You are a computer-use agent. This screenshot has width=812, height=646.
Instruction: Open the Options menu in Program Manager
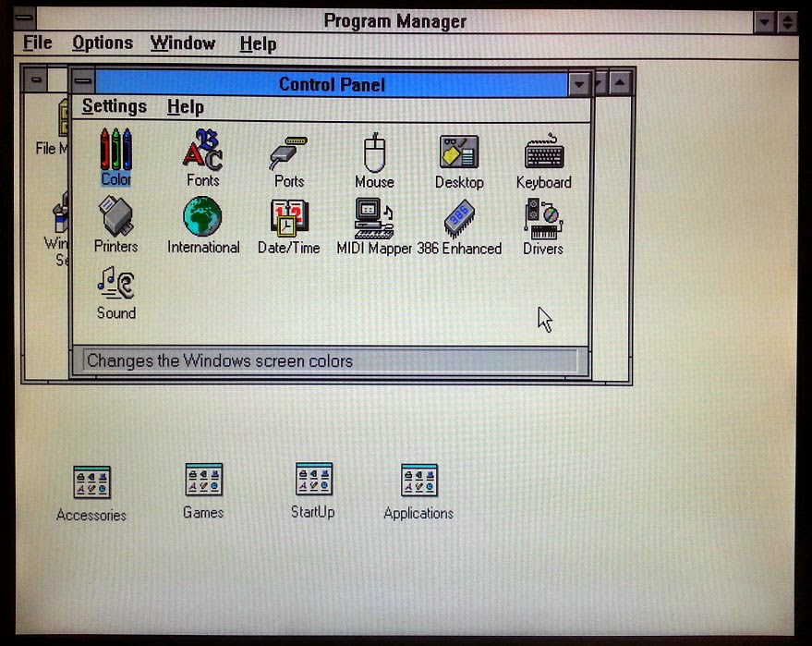102,43
